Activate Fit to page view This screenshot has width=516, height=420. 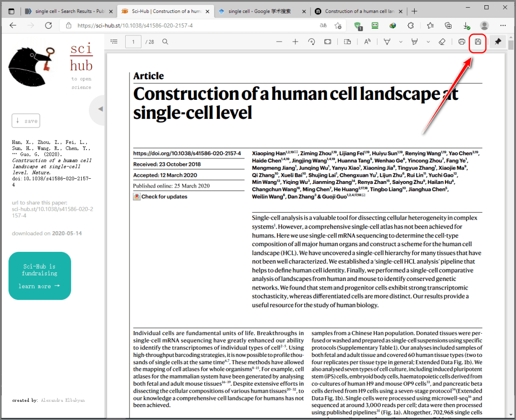(328, 42)
